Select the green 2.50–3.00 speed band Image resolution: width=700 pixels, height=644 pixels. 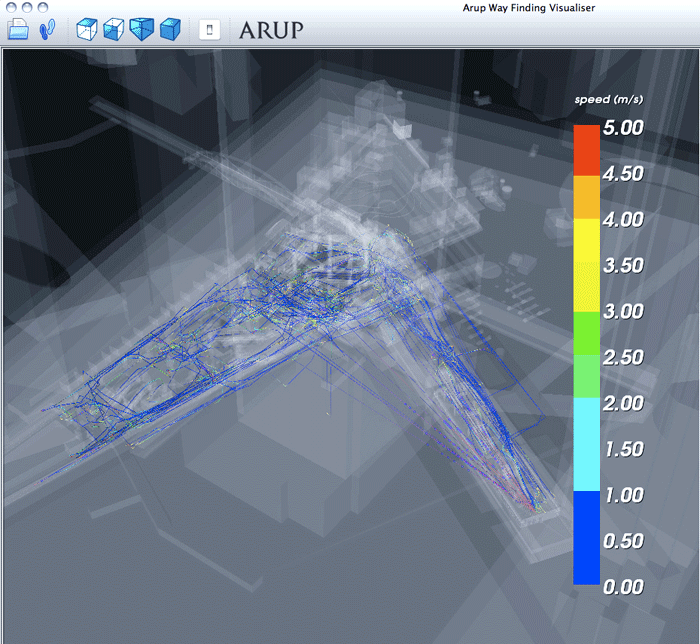(586, 333)
